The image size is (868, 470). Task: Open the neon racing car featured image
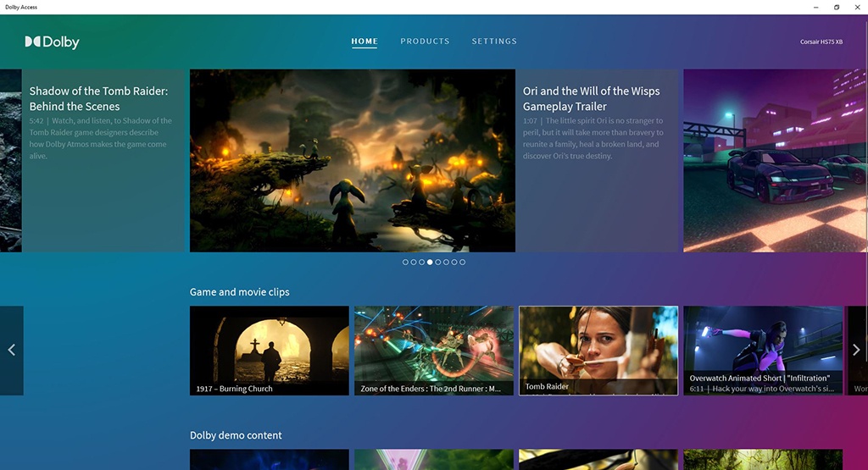(776, 160)
